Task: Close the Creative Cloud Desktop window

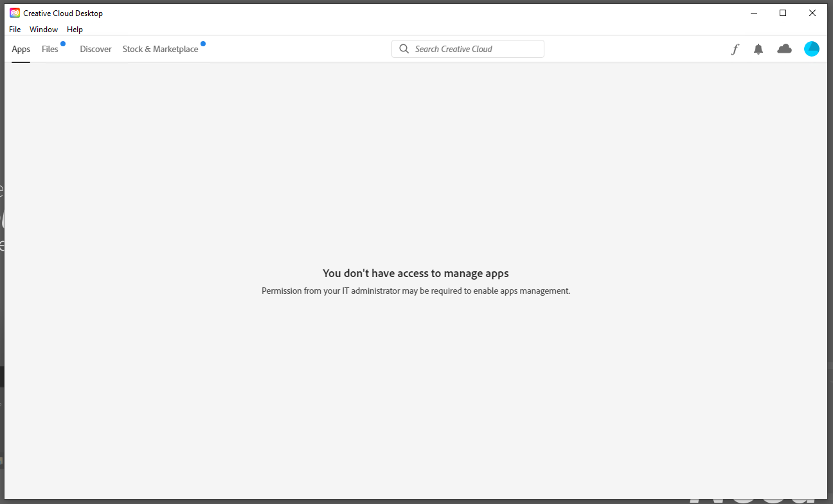Action: (x=812, y=13)
